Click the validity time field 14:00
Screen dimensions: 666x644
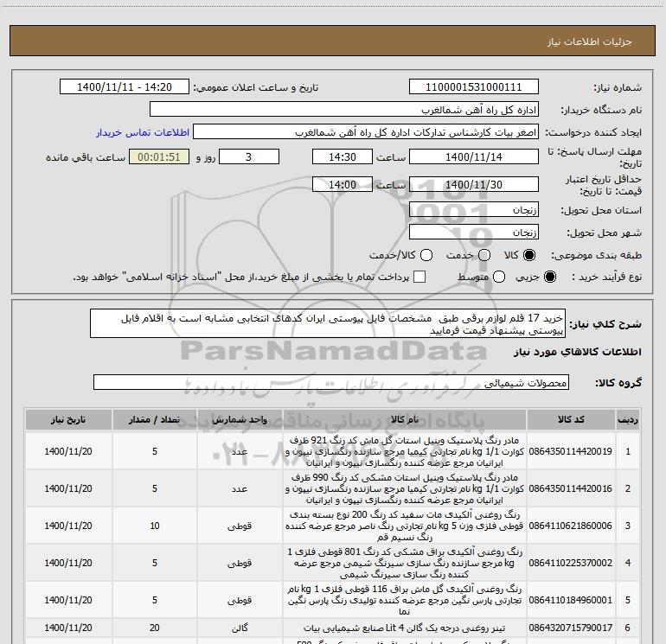343,184
